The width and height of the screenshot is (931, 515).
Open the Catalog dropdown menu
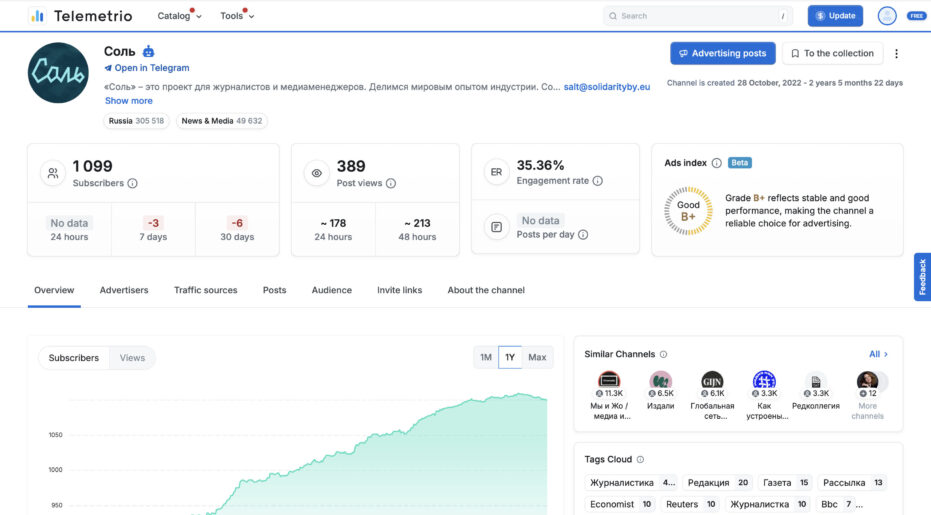click(x=179, y=16)
